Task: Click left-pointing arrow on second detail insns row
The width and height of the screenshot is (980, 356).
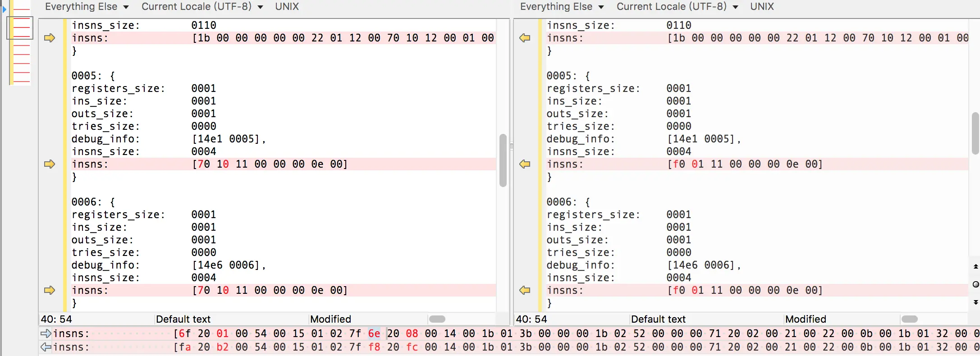Action: pyautogui.click(x=46, y=347)
